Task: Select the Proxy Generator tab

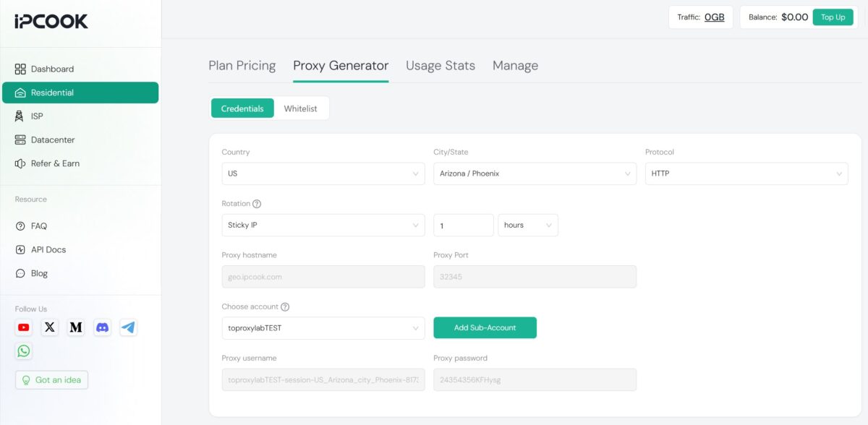Action: [x=341, y=66]
